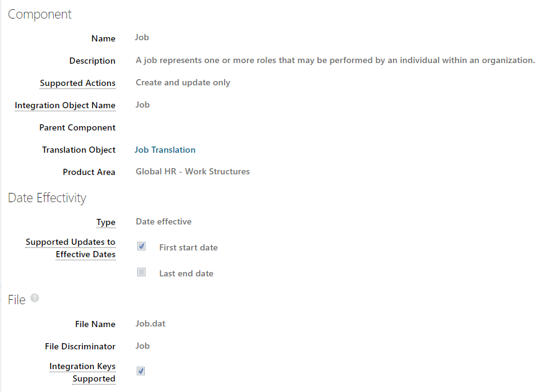Screen dimensions: 539x392
Task: Click the Translation Object field label
Action: click(x=79, y=150)
